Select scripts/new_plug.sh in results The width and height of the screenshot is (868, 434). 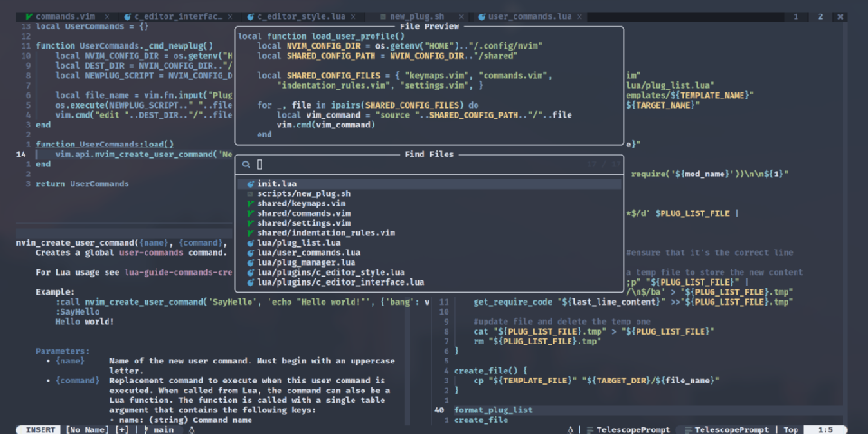point(429,193)
